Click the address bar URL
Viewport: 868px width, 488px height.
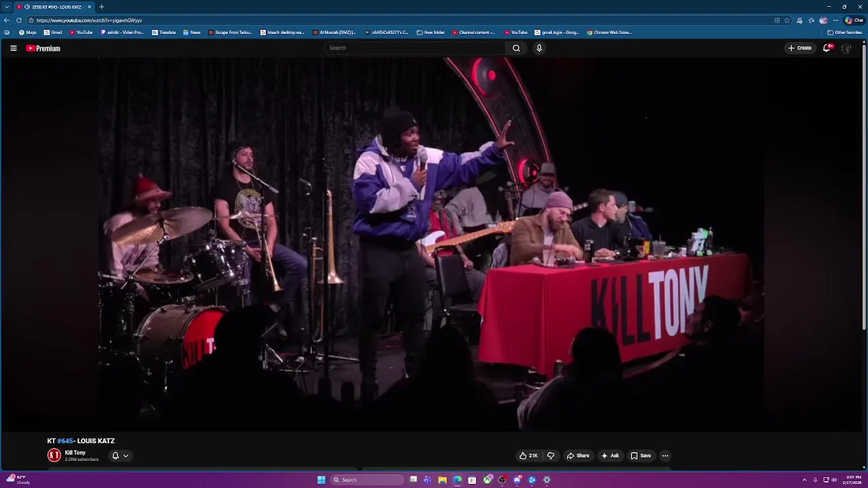tap(89, 20)
